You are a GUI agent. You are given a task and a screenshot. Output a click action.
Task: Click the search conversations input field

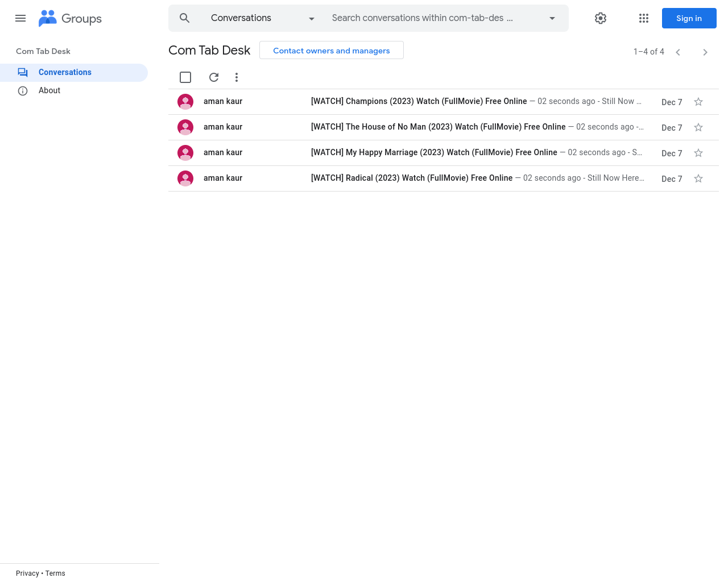point(433,18)
